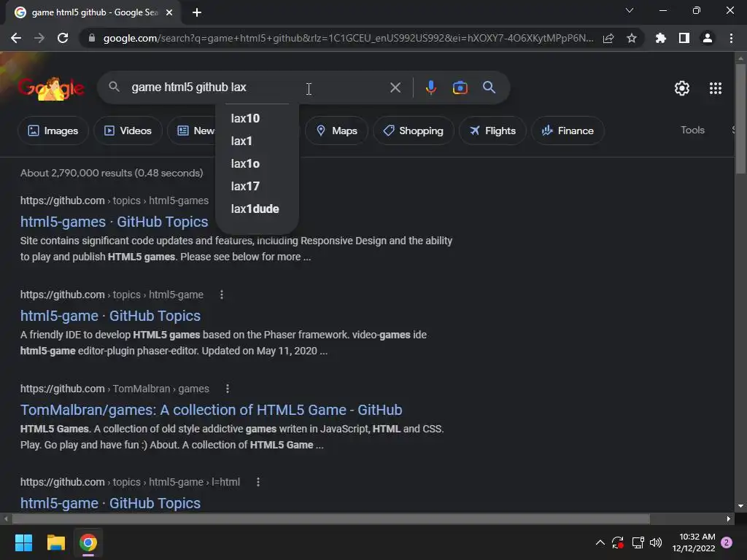Screen dimensions: 747x560
Task: Switch to the Flights results tab
Action: pos(492,131)
